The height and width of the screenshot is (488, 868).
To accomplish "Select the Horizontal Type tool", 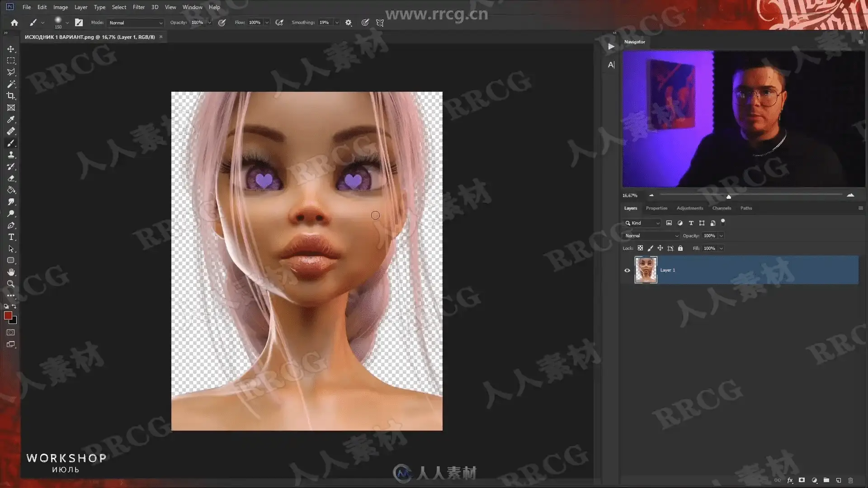I will tap(11, 237).
